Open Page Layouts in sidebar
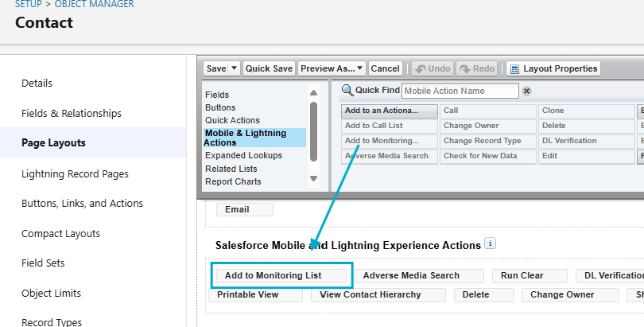 53,142
